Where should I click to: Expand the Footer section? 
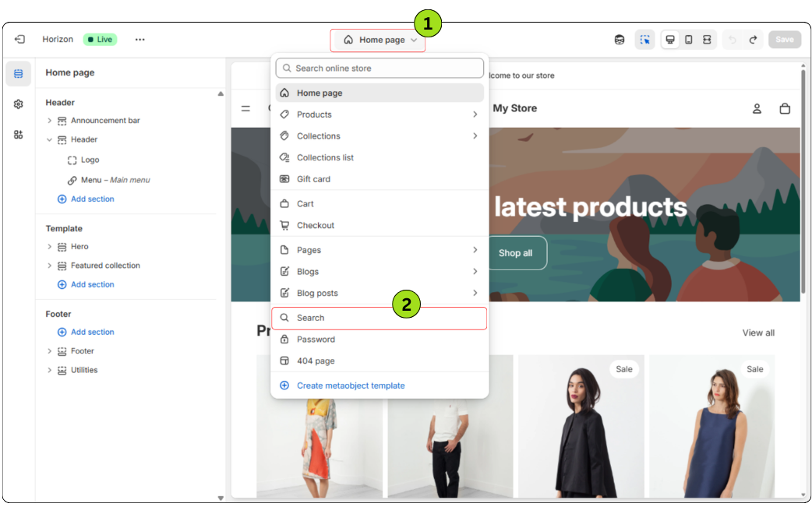[x=49, y=351]
